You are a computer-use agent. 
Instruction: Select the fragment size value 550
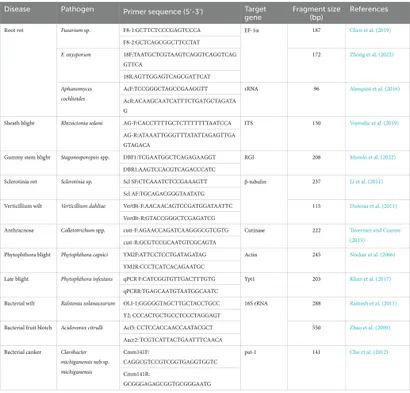point(316,328)
